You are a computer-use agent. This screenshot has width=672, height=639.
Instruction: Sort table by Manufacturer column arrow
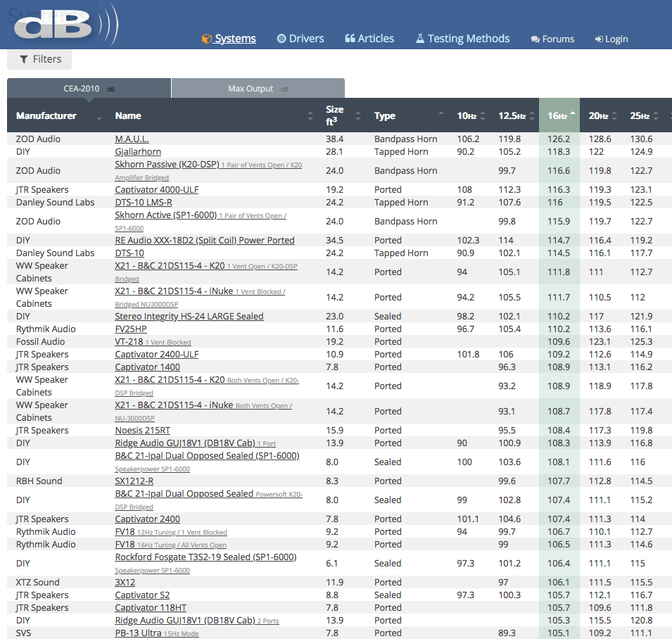pos(99,118)
